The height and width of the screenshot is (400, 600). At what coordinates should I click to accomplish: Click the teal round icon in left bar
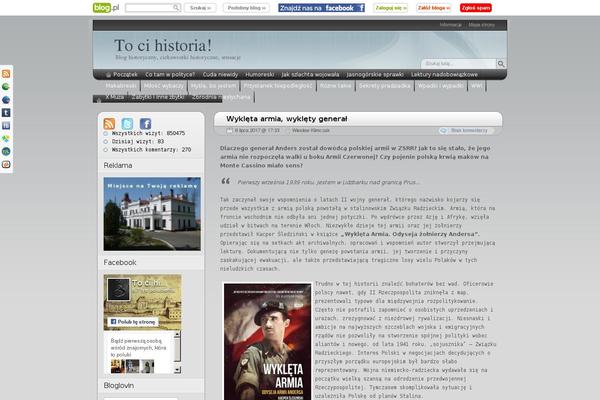pos(6,152)
